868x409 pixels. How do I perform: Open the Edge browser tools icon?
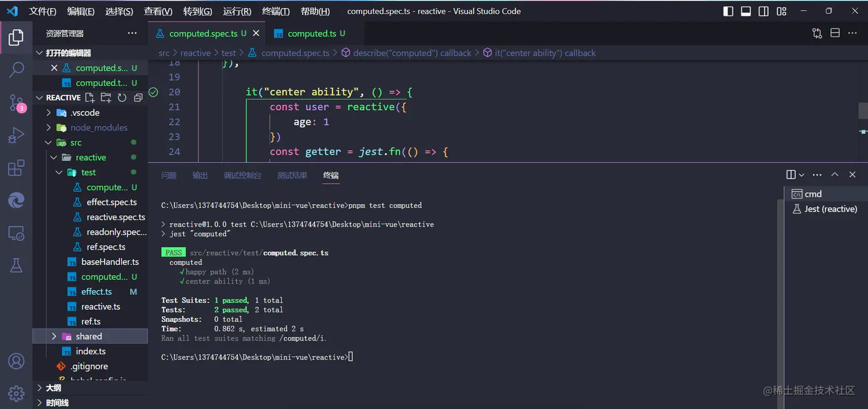(16, 200)
